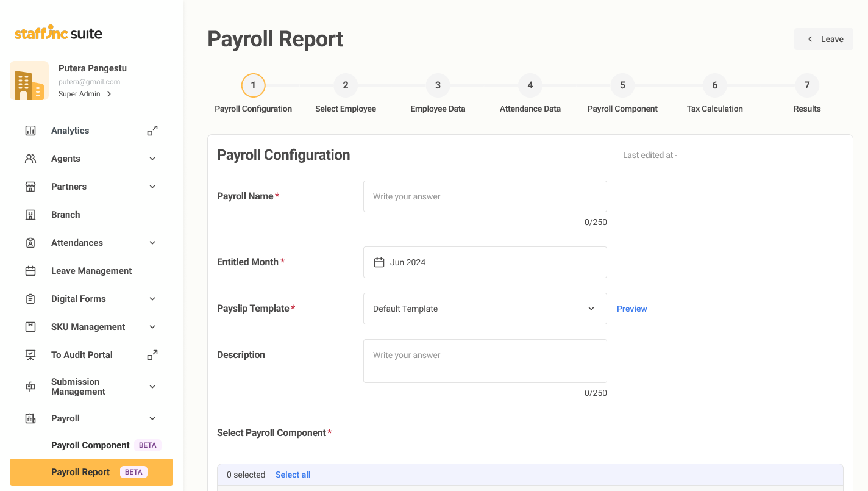
Task: Collapse the Payroll menu chevron
Action: [152, 418]
